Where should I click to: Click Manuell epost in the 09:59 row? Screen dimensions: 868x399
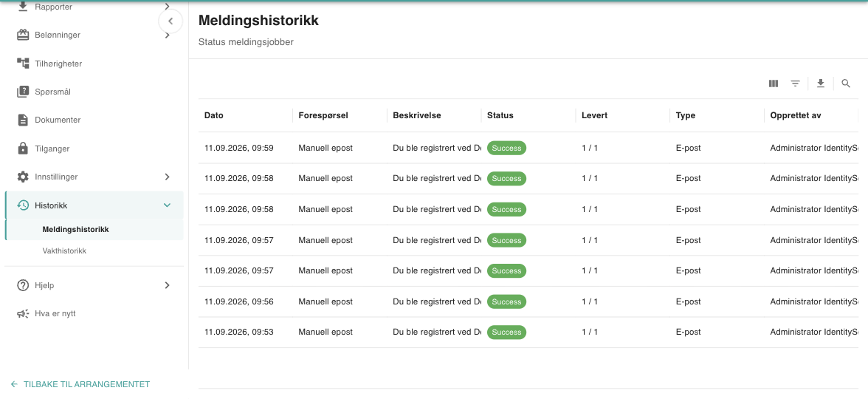pyautogui.click(x=325, y=148)
